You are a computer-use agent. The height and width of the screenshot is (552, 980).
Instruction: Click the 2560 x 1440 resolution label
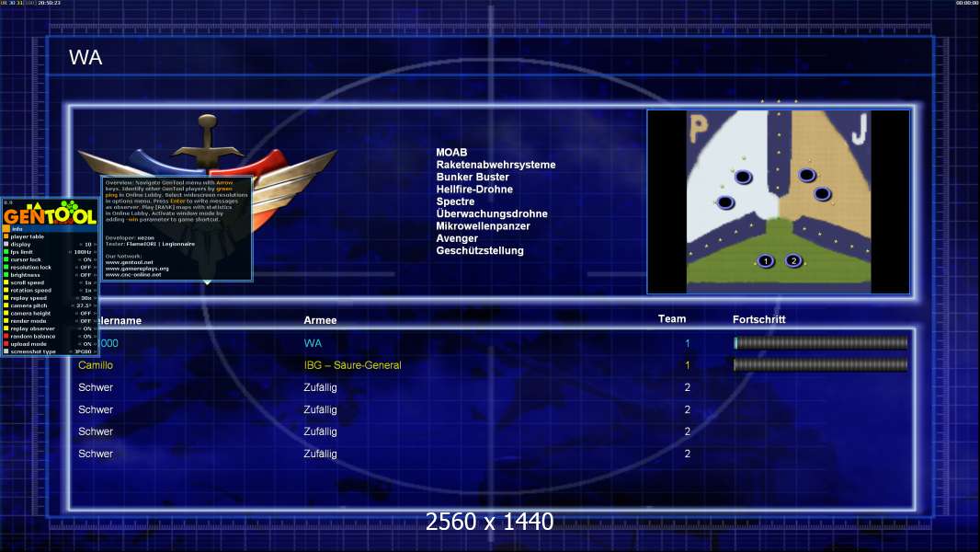coord(489,522)
